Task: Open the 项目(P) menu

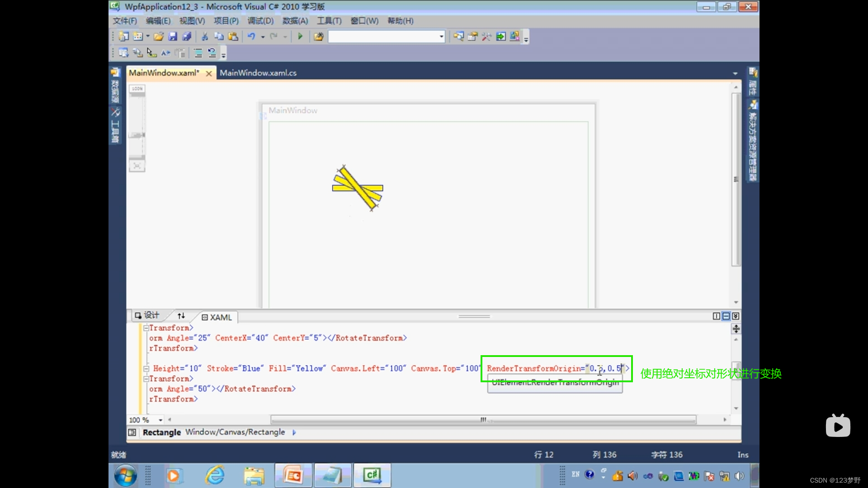Action: (226, 21)
